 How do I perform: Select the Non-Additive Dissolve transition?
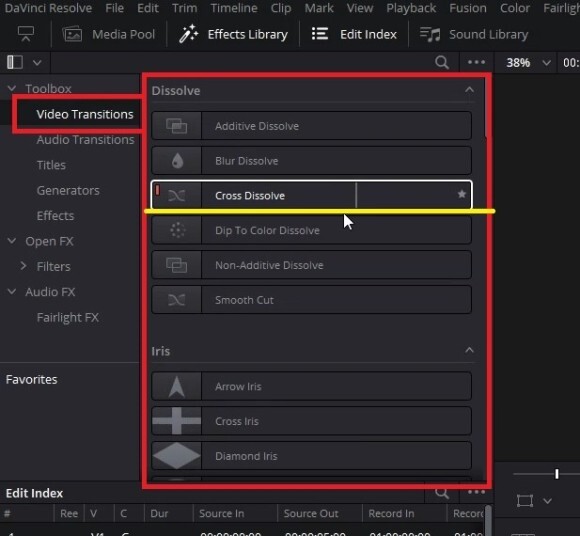(x=311, y=265)
